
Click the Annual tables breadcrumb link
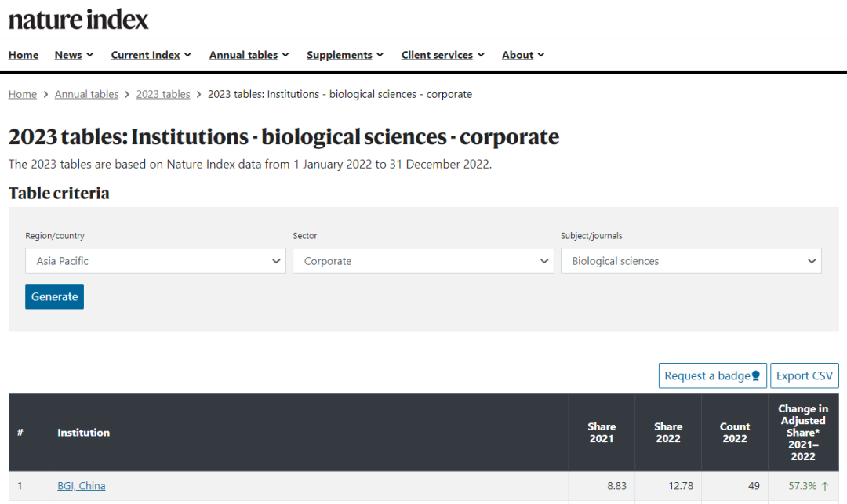point(86,95)
